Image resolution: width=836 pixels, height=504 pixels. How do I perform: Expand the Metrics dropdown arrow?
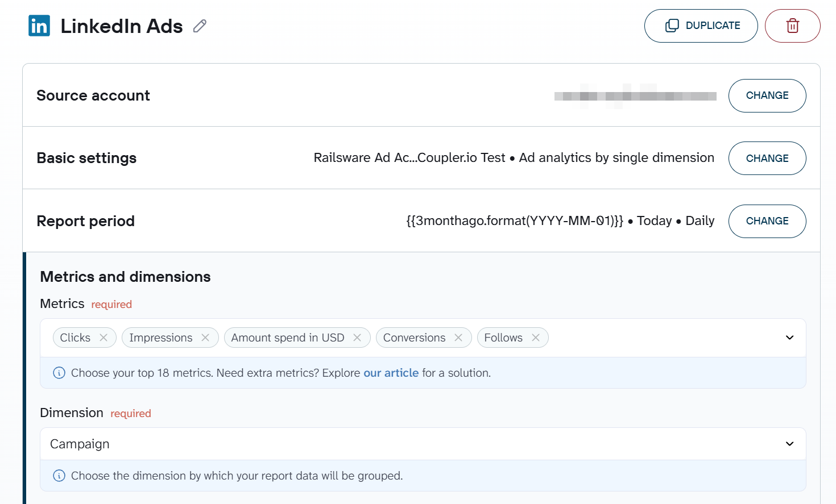pyautogui.click(x=789, y=338)
